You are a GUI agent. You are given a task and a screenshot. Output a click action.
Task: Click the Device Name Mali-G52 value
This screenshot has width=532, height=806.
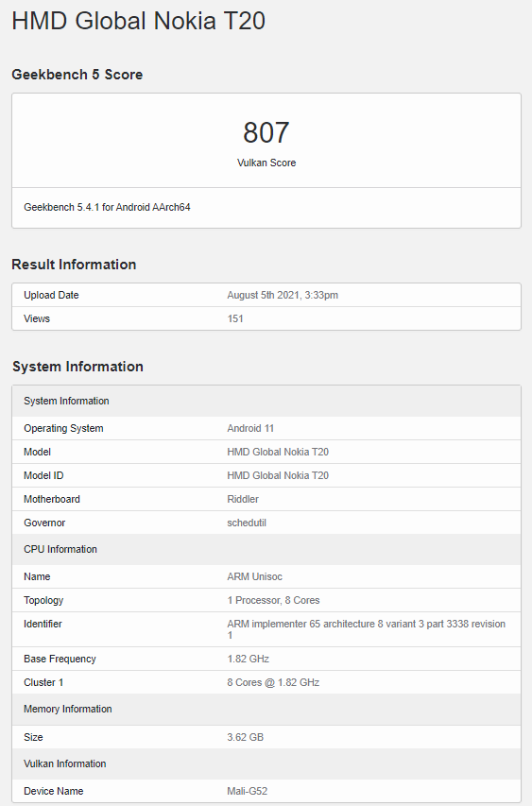tap(248, 791)
